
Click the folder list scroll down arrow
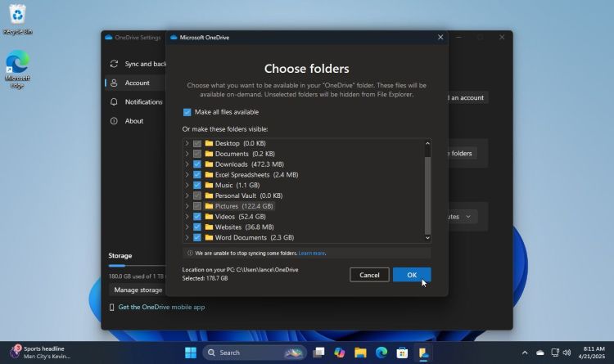(427, 237)
